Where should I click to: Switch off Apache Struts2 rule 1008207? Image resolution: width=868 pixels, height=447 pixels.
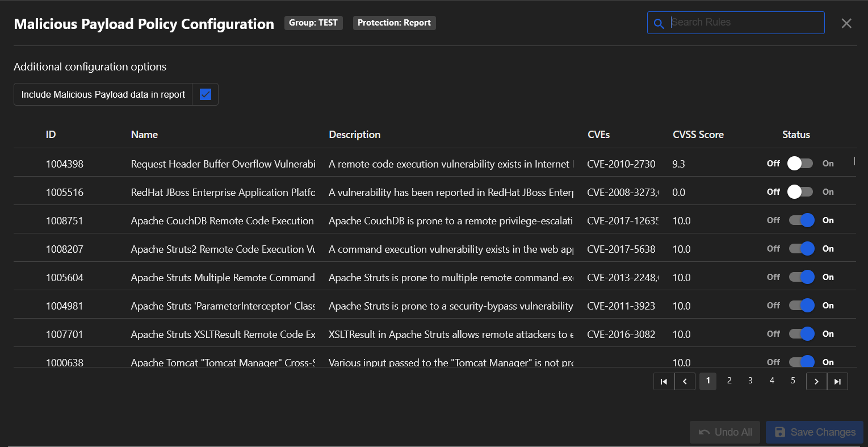pyautogui.click(x=801, y=249)
